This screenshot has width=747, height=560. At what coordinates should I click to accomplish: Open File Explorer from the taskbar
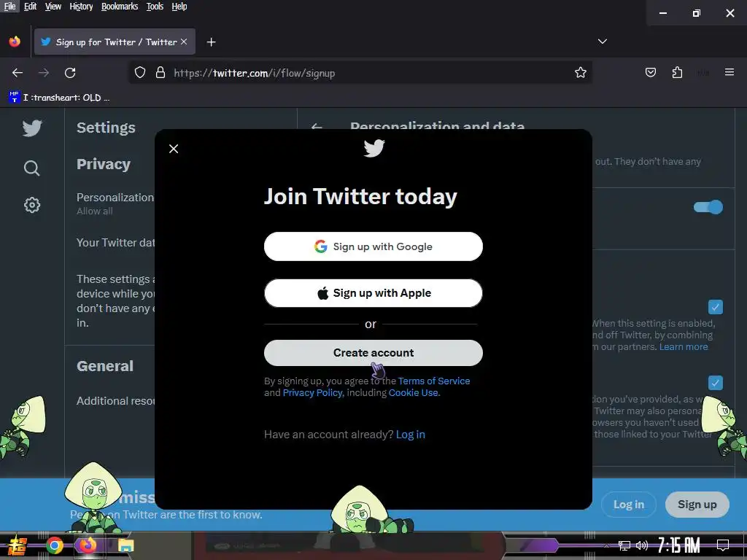(125, 545)
